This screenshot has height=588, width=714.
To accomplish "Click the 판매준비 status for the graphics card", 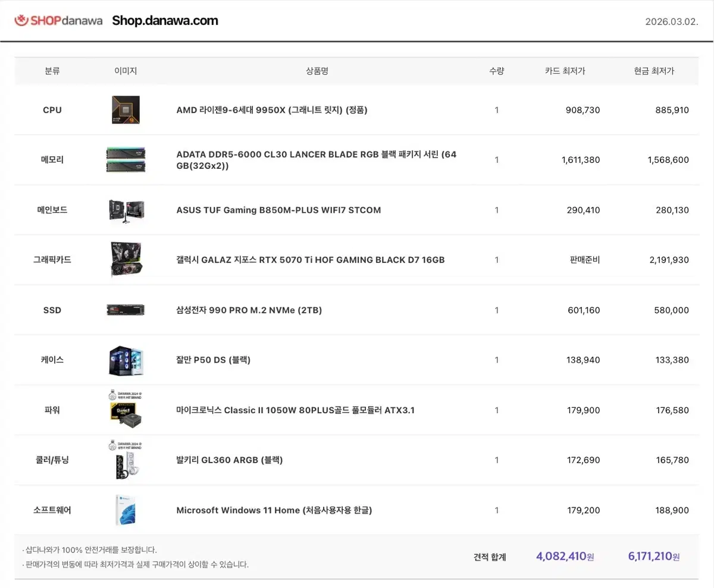I will pos(585,260).
